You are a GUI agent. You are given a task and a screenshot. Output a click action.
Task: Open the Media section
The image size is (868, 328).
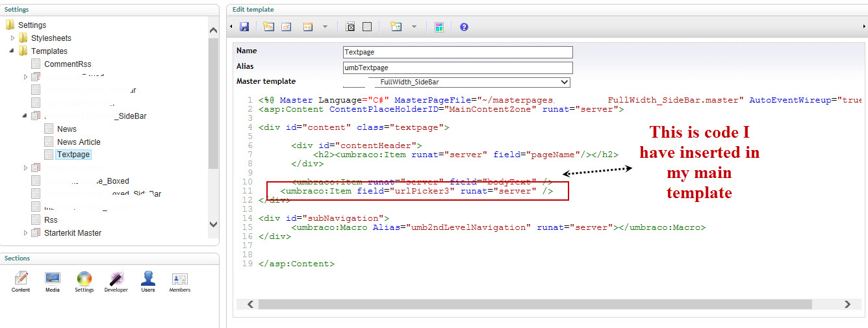[x=53, y=282]
